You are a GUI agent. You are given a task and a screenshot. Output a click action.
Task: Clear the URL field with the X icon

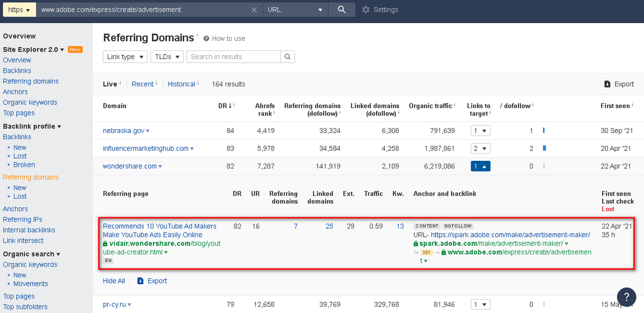[x=254, y=10]
